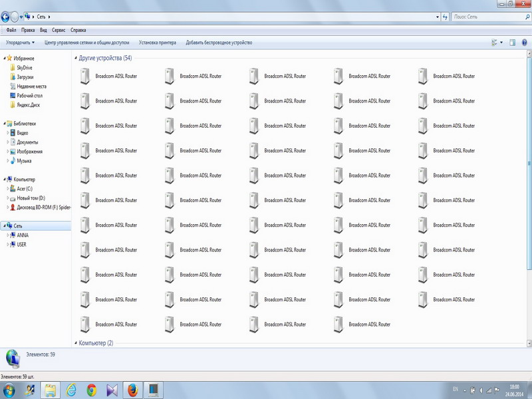Image resolution: width=532 pixels, height=399 pixels.
Task: Launch Internet Explorer from the taskbar
Action: point(71,390)
